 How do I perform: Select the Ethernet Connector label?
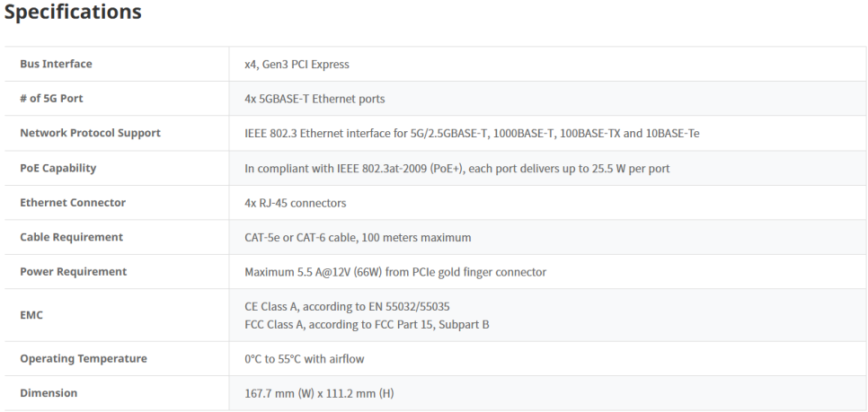pyautogui.click(x=73, y=202)
